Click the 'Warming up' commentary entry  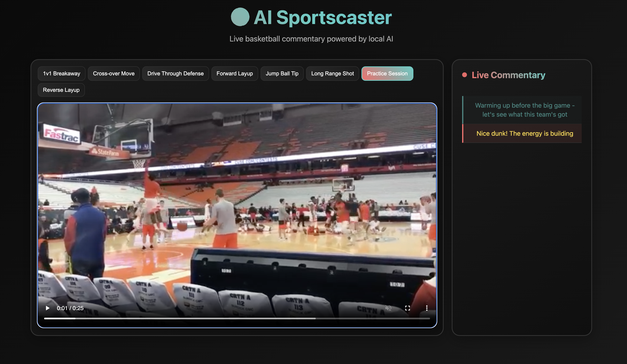click(x=525, y=110)
